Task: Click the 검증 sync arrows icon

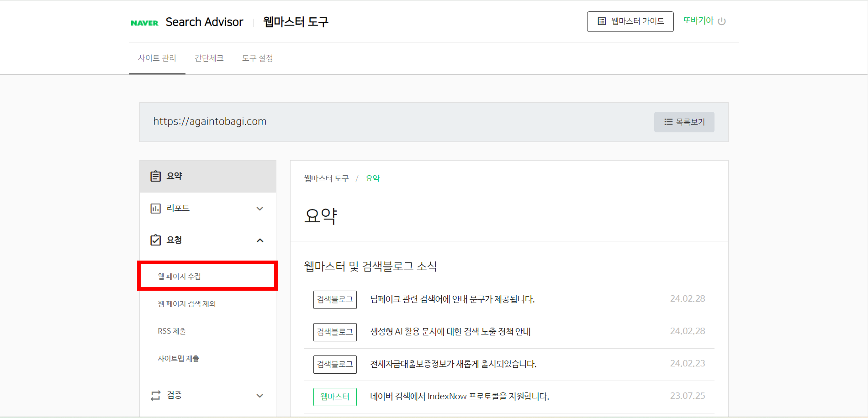Action: [155, 395]
